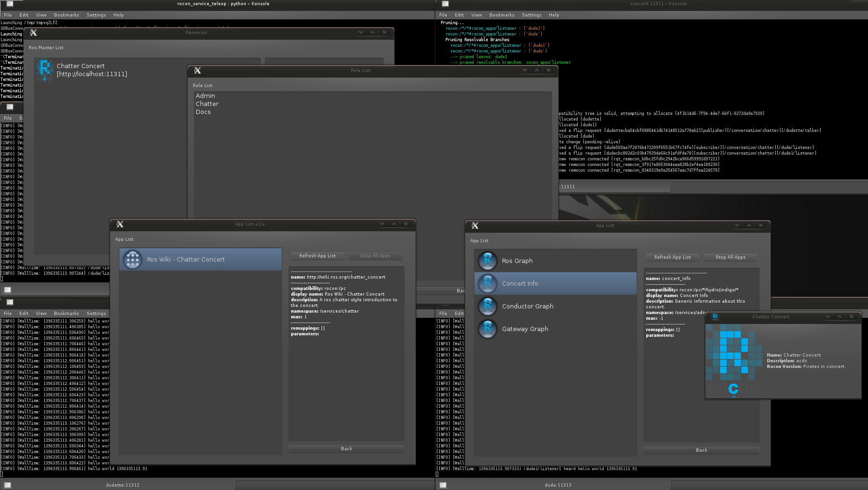Select the Docs role
The width and height of the screenshot is (868, 490).
click(203, 112)
